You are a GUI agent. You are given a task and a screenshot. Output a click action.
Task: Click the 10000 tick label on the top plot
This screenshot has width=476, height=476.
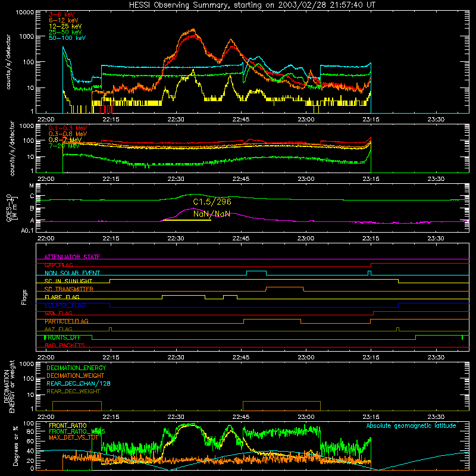coord(25,12)
